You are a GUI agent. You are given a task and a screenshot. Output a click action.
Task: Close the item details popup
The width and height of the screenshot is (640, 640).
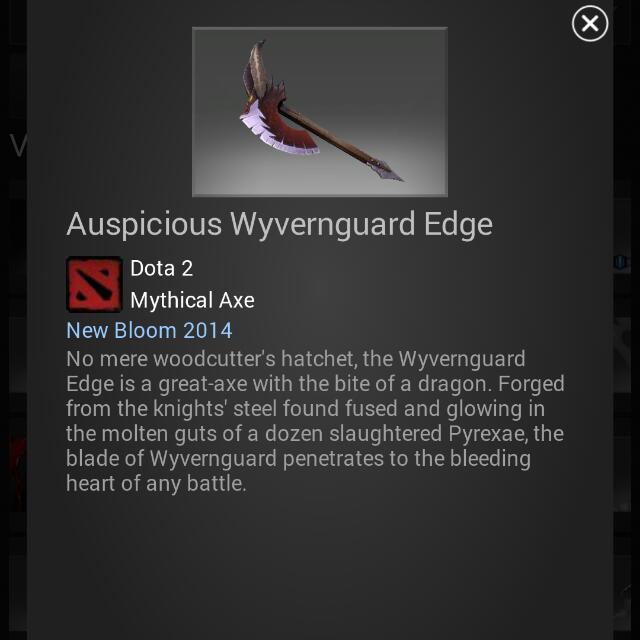[590, 24]
